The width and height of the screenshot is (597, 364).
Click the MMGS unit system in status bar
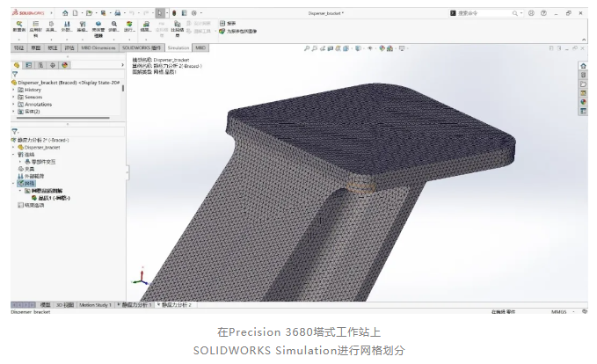[559, 312]
